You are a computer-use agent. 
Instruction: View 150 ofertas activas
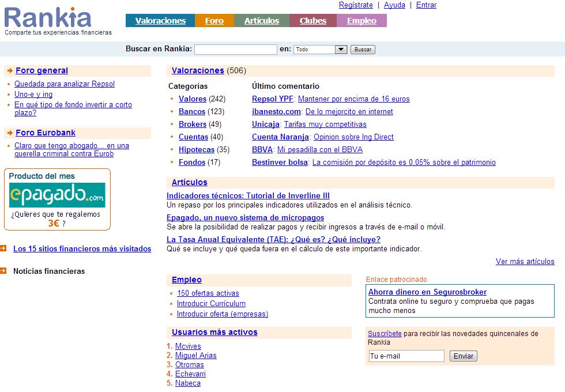(208, 293)
